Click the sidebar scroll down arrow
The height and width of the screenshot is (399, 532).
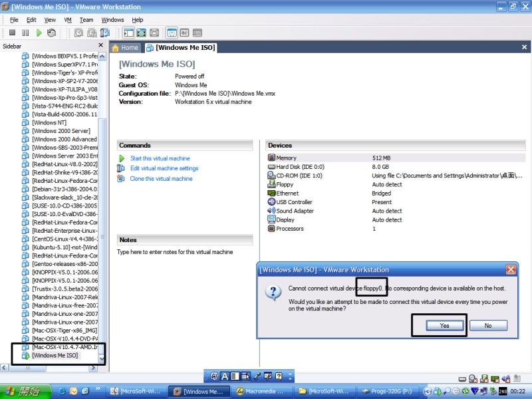pyautogui.click(x=102, y=358)
